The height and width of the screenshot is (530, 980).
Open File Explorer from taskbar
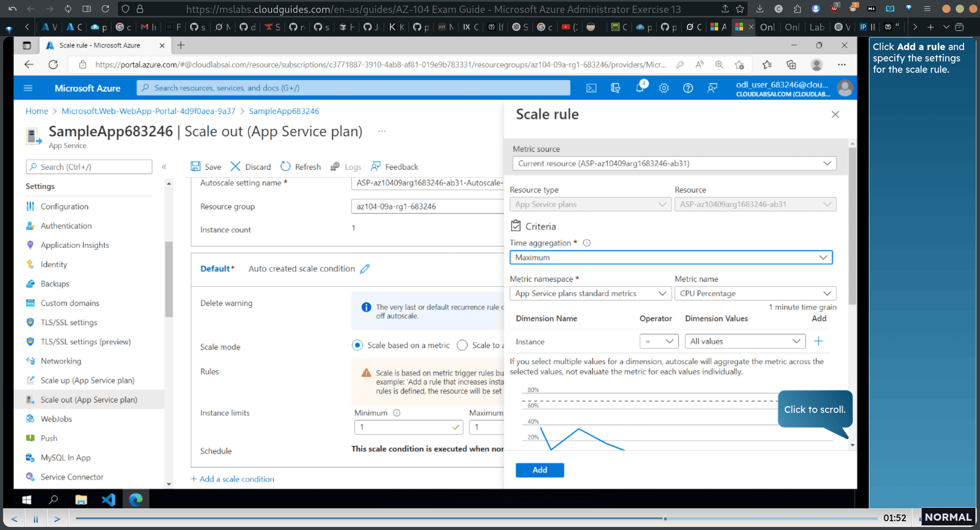click(81, 500)
